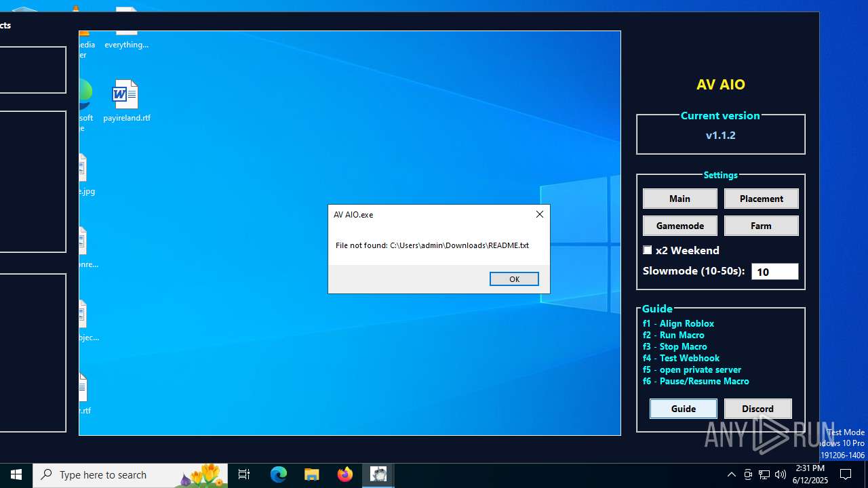Image resolution: width=868 pixels, height=488 pixels.
Task: Open the Placement settings button
Action: coord(761,199)
